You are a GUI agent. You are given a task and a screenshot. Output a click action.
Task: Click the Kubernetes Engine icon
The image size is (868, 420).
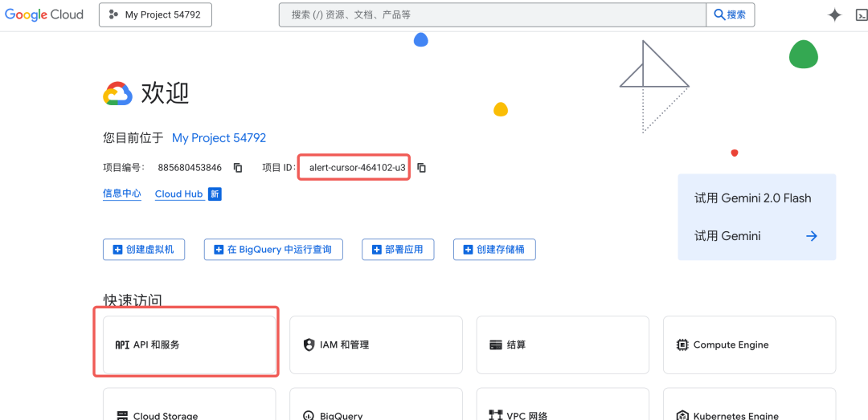click(682, 415)
